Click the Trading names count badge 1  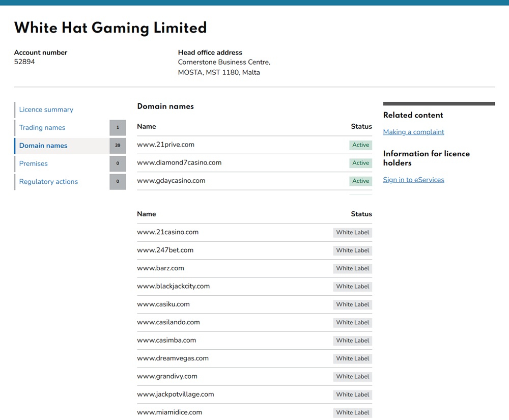[118, 128]
